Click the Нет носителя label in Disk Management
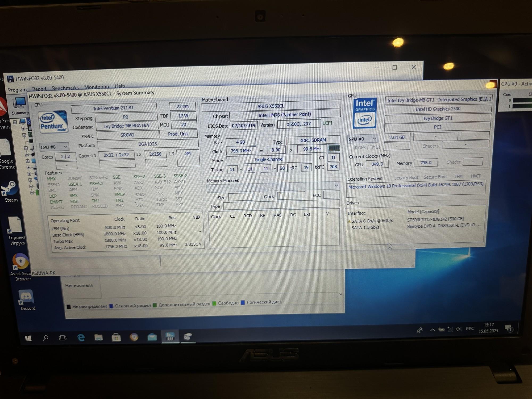The width and height of the screenshot is (532, 399). [x=79, y=285]
